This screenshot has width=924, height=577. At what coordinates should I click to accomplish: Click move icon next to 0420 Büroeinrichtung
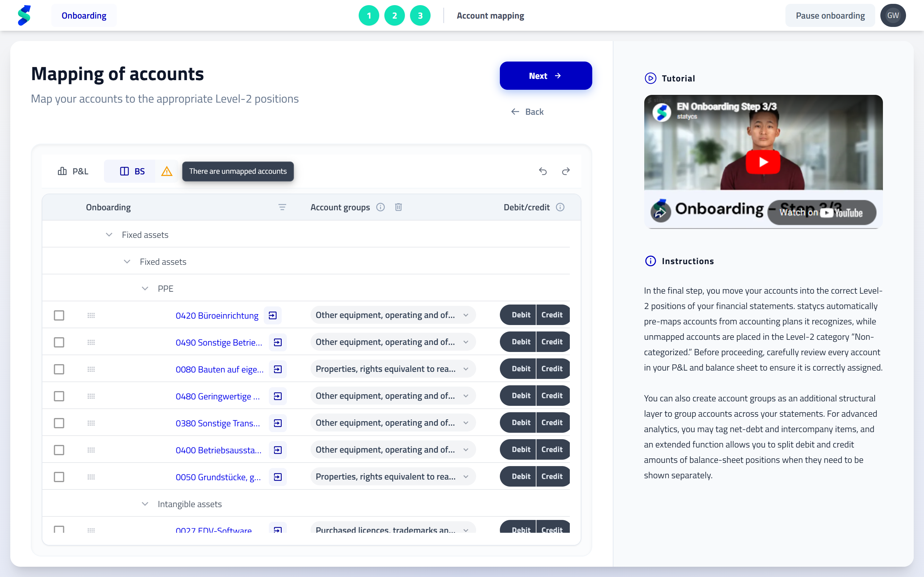[x=273, y=315]
